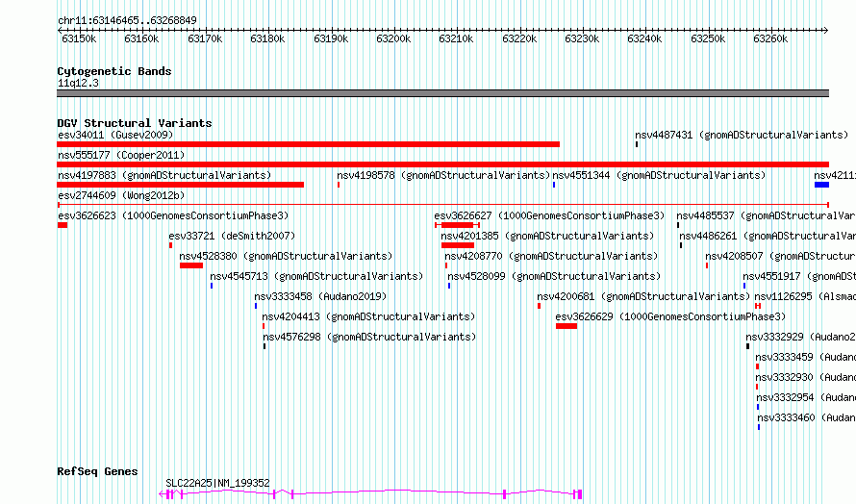
Task: Click the DGV Structural Variants track title
Action: coord(135,123)
